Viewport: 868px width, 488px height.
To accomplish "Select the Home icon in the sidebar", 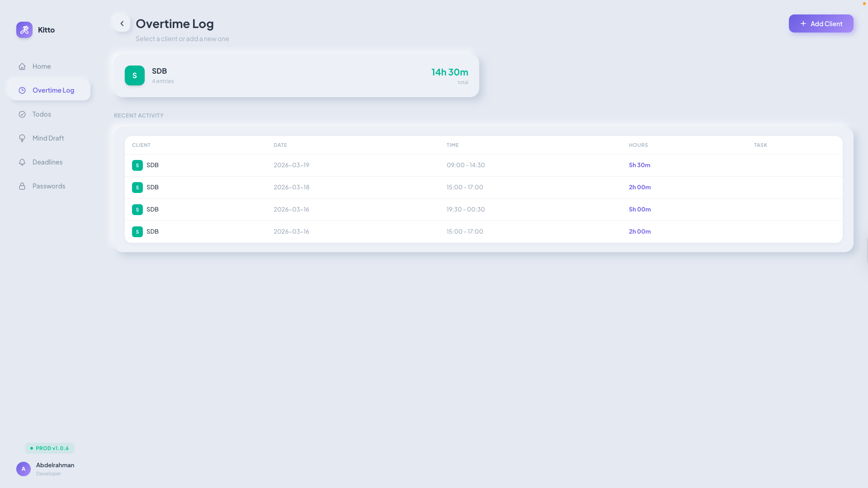I will [x=22, y=66].
